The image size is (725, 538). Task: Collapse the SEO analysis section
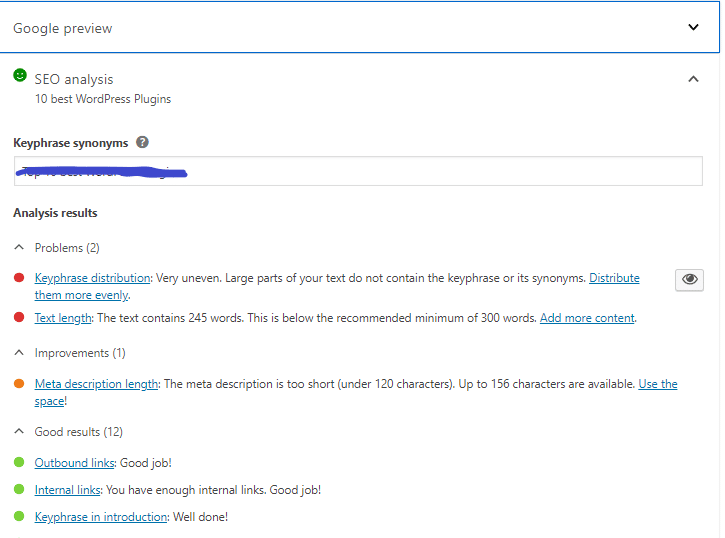[x=693, y=79]
